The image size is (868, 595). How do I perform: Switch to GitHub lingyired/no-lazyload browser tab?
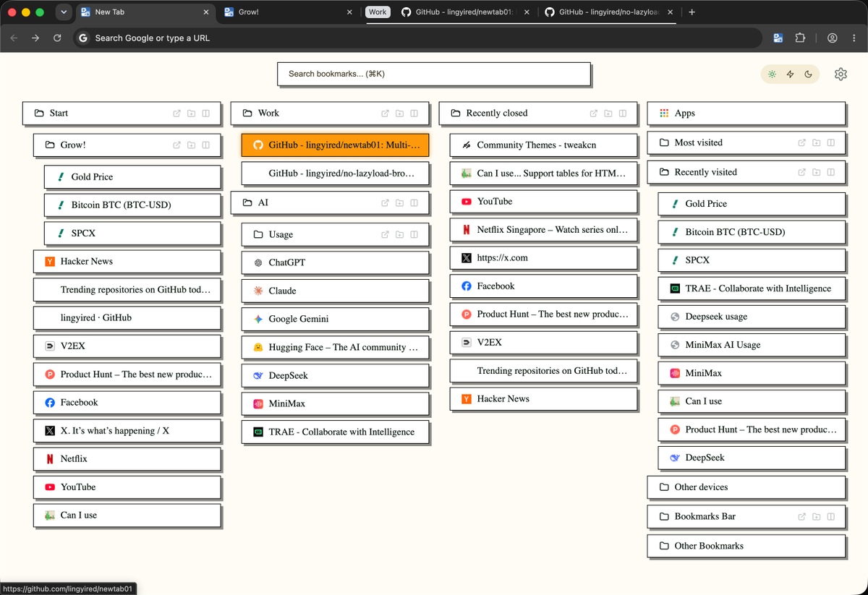(x=608, y=12)
